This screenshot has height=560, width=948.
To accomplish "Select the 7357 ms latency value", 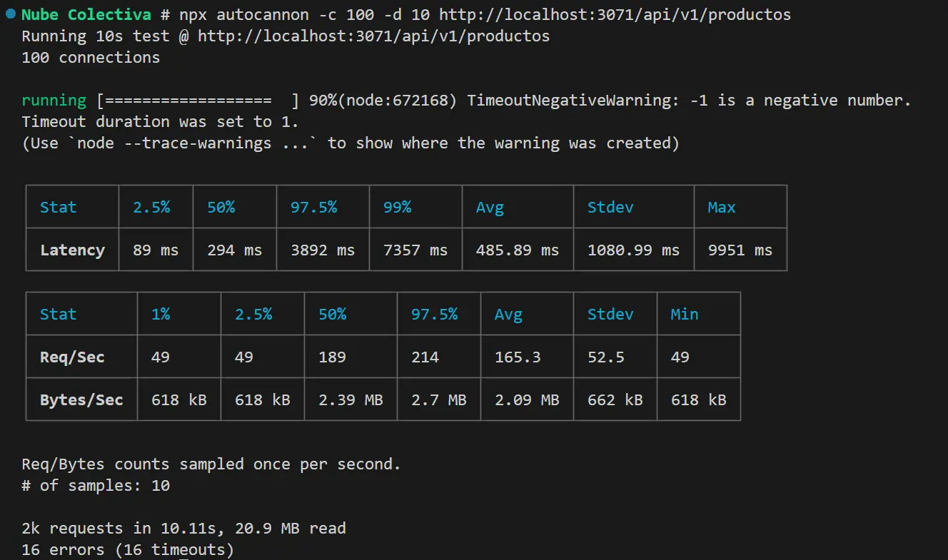I will [x=415, y=250].
